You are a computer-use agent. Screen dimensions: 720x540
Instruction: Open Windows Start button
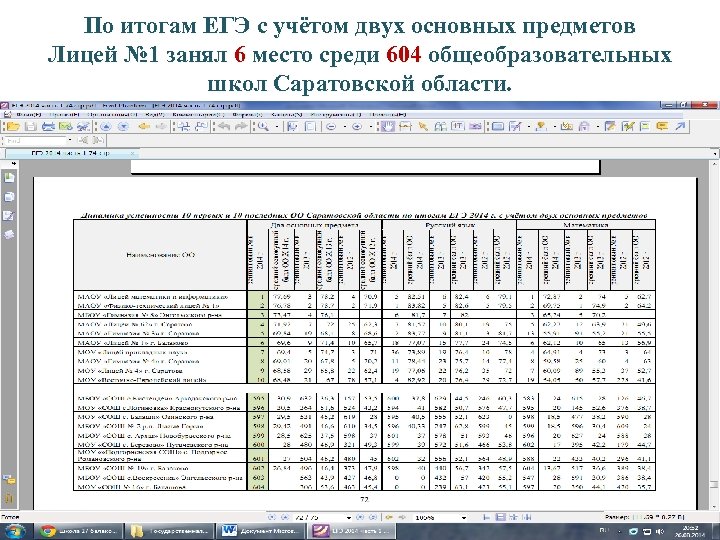[14, 531]
